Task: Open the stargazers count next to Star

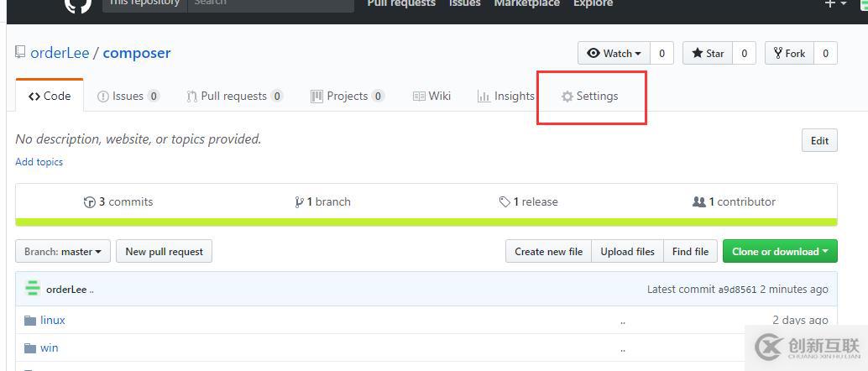Action: (x=744, y=53)
